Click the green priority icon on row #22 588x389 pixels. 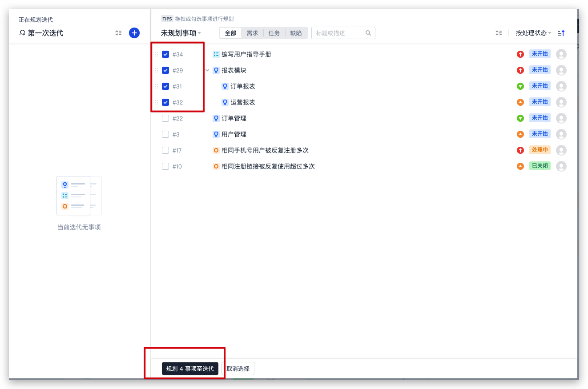[520, 118]
